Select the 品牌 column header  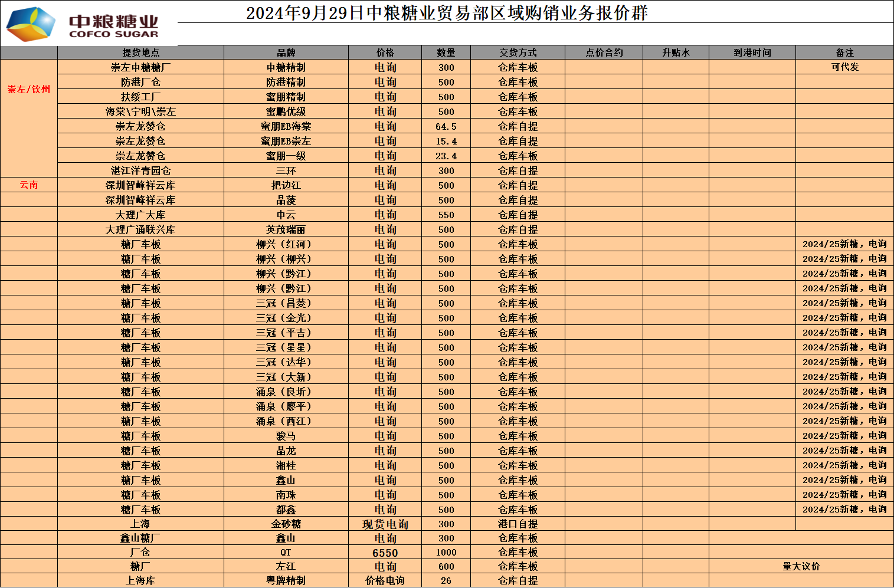[x=286, y=52]
